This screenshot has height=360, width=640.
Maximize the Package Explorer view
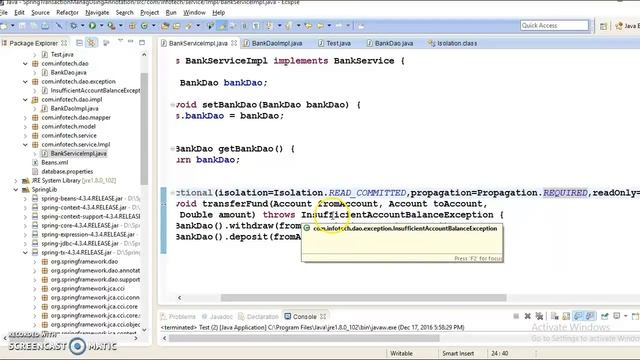[142, 42]
